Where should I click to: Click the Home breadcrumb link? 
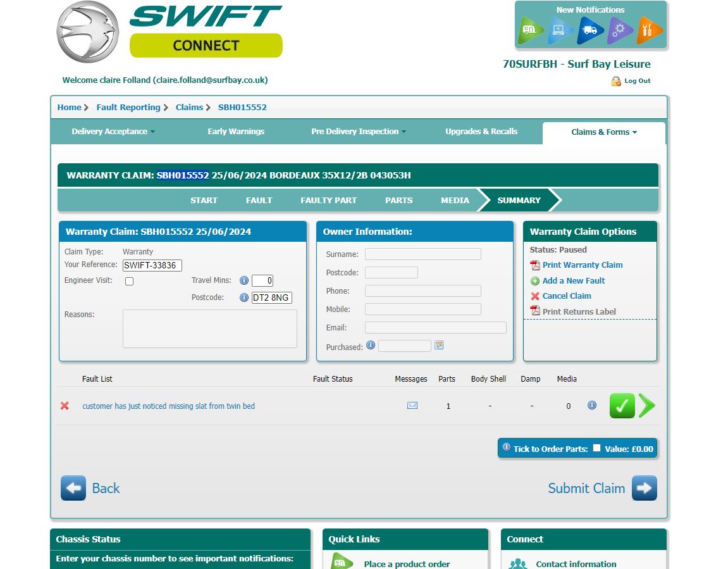[x=69, y=108]
